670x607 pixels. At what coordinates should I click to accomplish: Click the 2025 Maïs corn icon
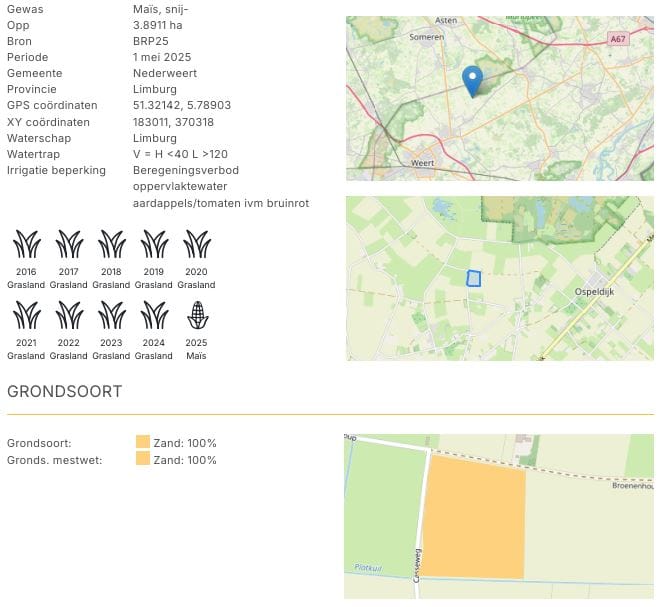[197, 316]
